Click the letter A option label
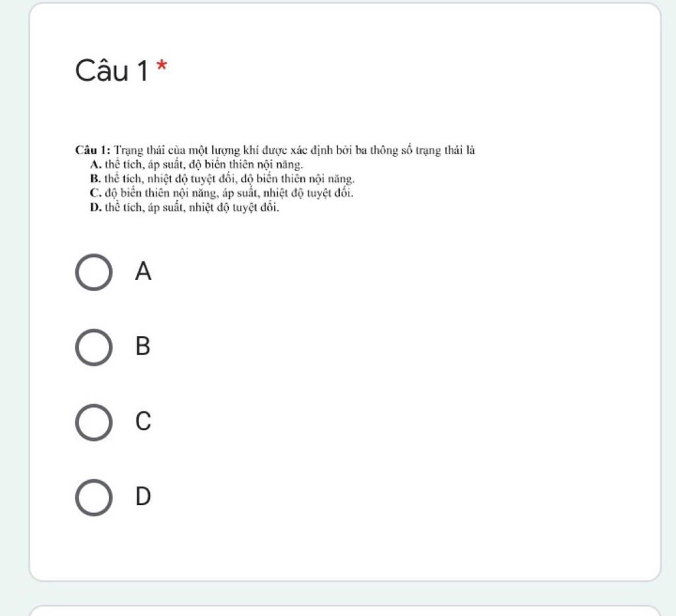The height and width of the screenshot is (616, 676). point(143,271)
